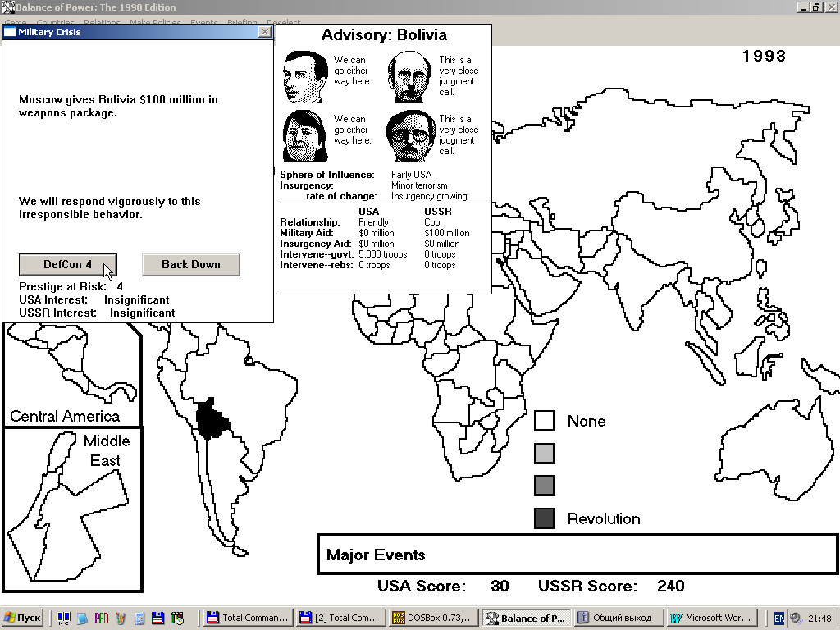The height and width of the screenshot is (630, 840).
Task: Click the medium gray legend swatch
Action: coord(545,486)
